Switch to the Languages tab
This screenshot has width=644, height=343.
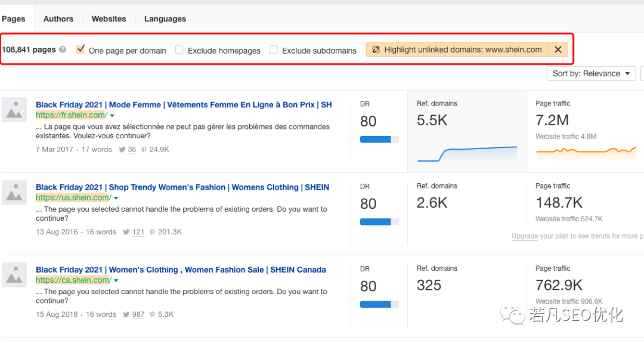coord(165,18)
